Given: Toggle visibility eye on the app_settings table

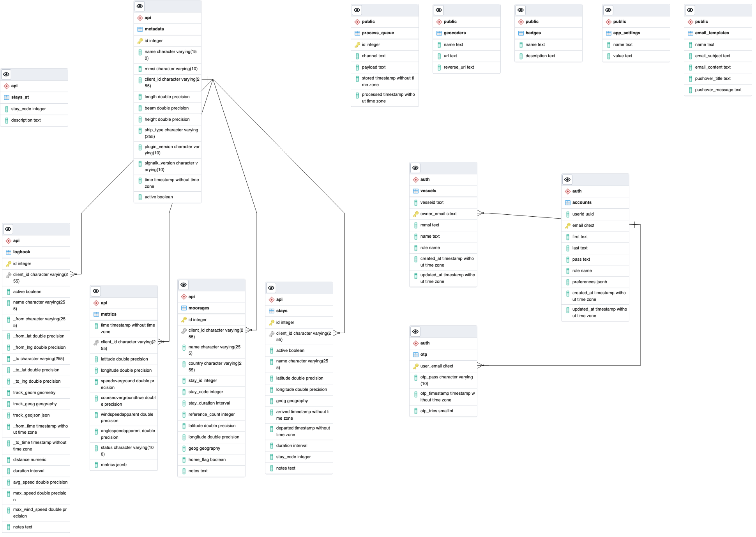Looking at the screenshot, I should (x=608, y=10).
